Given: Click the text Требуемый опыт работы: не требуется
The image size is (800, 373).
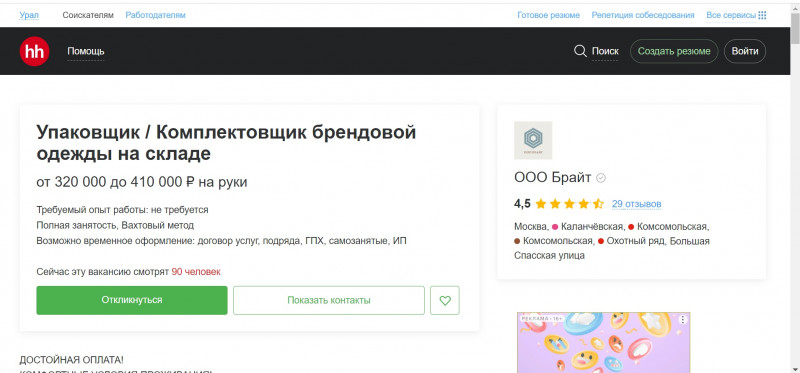Looking at the screenshot, I should coord(122,210).
